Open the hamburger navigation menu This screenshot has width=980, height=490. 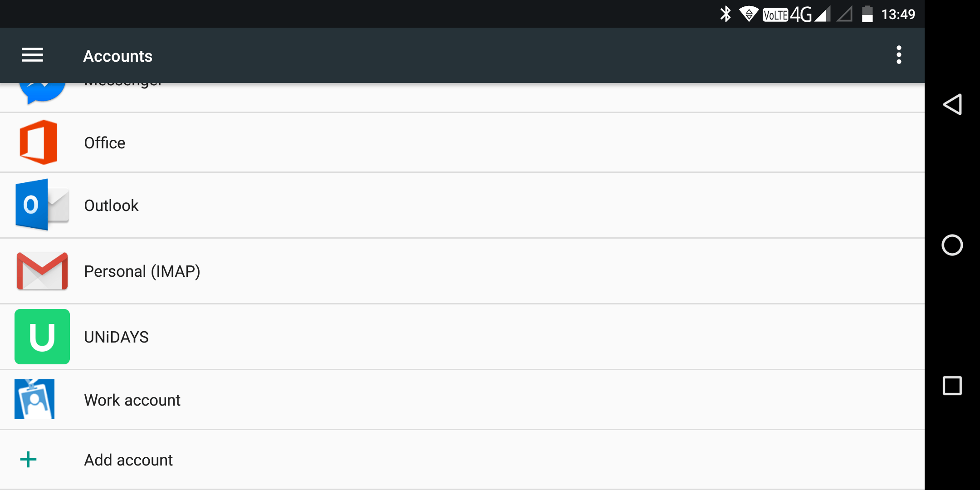coord(33,55)
